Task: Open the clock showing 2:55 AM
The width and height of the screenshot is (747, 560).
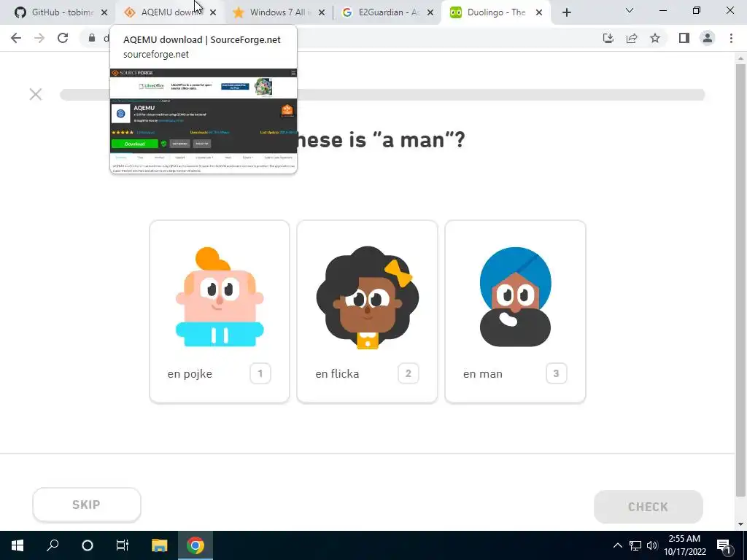Action: (684, 545)
